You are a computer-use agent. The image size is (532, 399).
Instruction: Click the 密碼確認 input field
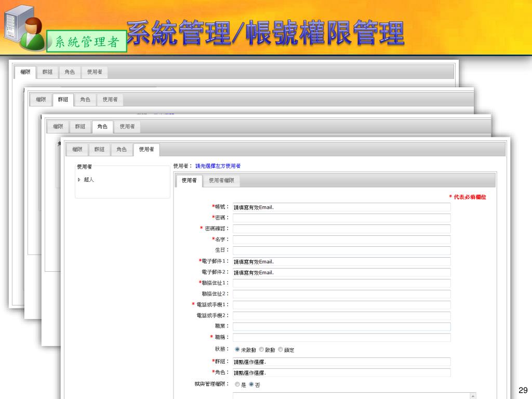pyautogui.click(x=342, y=229)
